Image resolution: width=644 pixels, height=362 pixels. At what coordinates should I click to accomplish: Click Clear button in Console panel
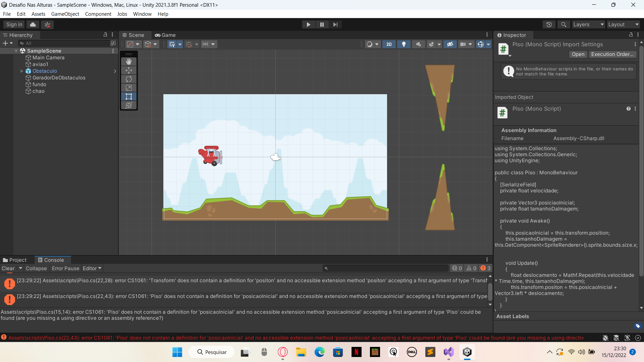pyautogui.click(x=8, y=268)
